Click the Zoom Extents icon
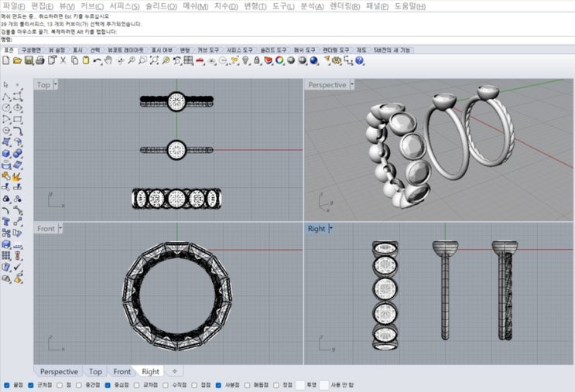575x392 pixels. coord(154,60)
